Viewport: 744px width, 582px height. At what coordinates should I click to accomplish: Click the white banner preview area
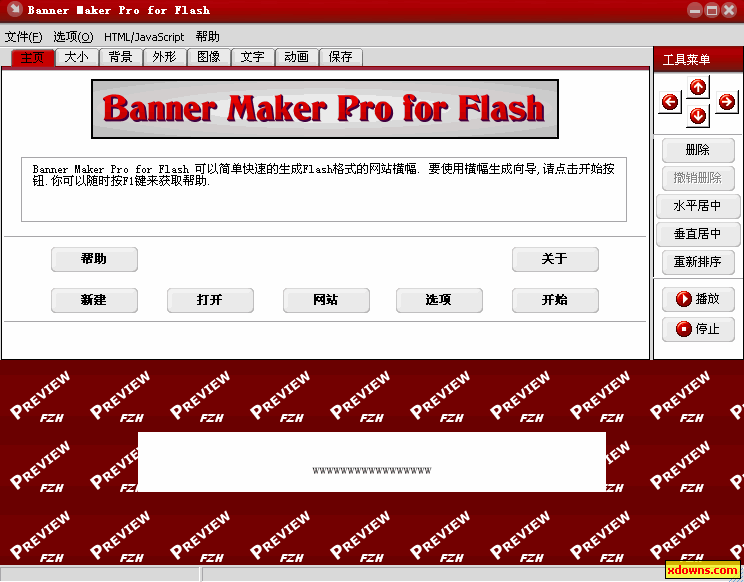click(372, 462)
